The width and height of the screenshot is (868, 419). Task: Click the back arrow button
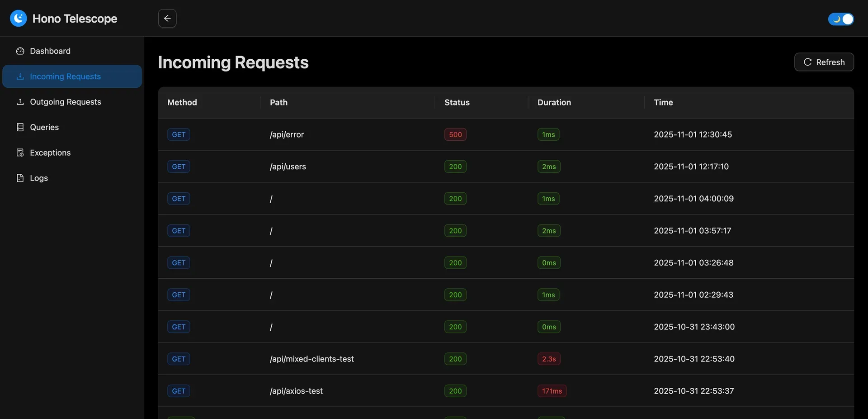coord(167,18)
